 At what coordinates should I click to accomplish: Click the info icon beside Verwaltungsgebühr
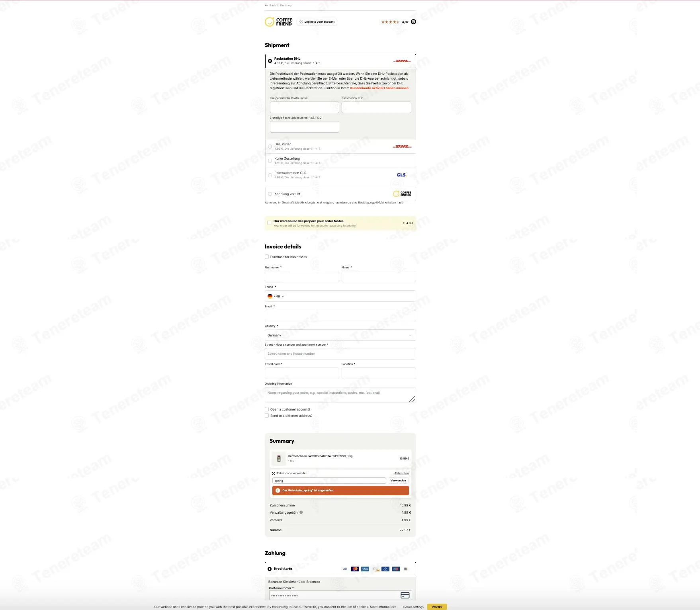click(301, 512)
